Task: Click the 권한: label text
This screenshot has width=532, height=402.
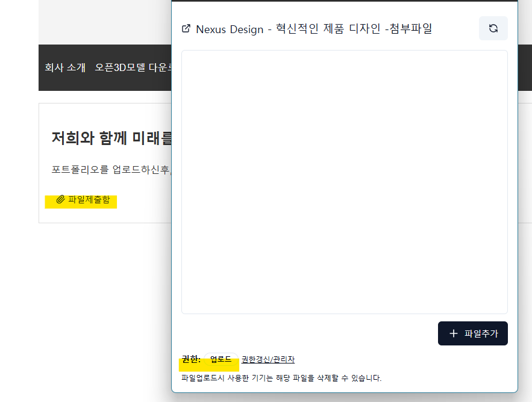Action: pos(191,359)
